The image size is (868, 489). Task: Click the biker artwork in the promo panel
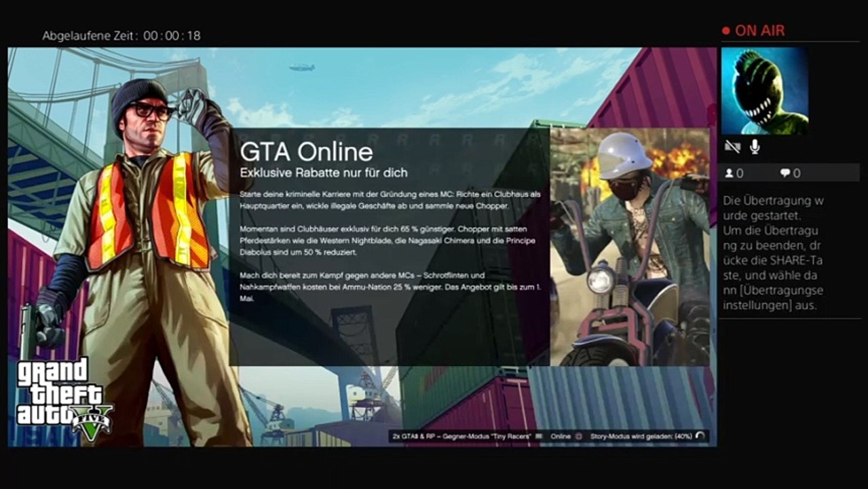(x=629, y=247)
